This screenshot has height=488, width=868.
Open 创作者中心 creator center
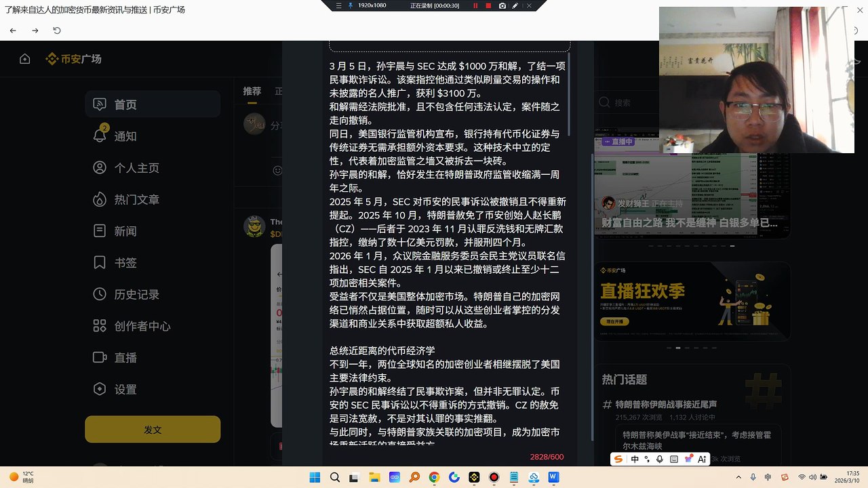153,326
